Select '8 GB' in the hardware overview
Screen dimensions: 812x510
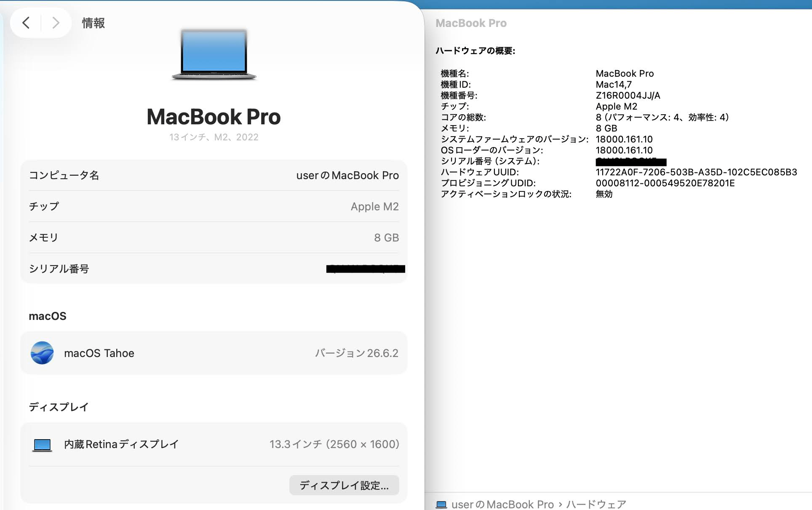pyautogui.click(x=606, y=129)
